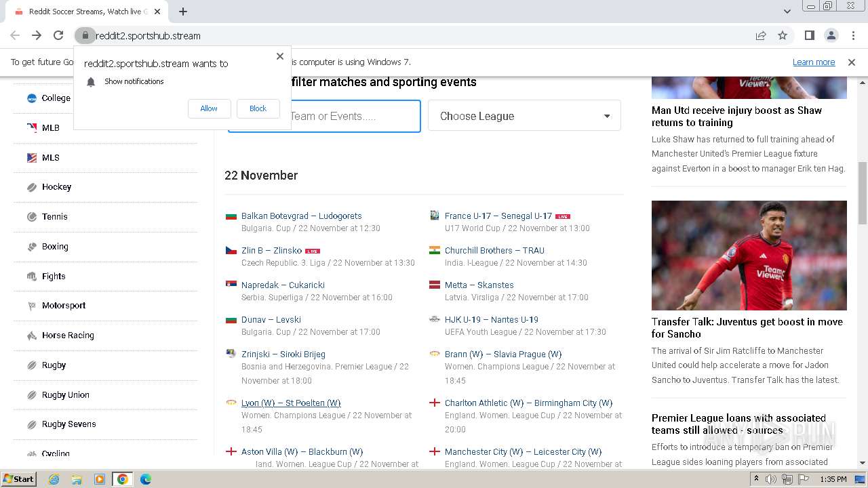Dismiss the Windows 7 info bar
Screen dimensions: 868x488
click(852, 62)
